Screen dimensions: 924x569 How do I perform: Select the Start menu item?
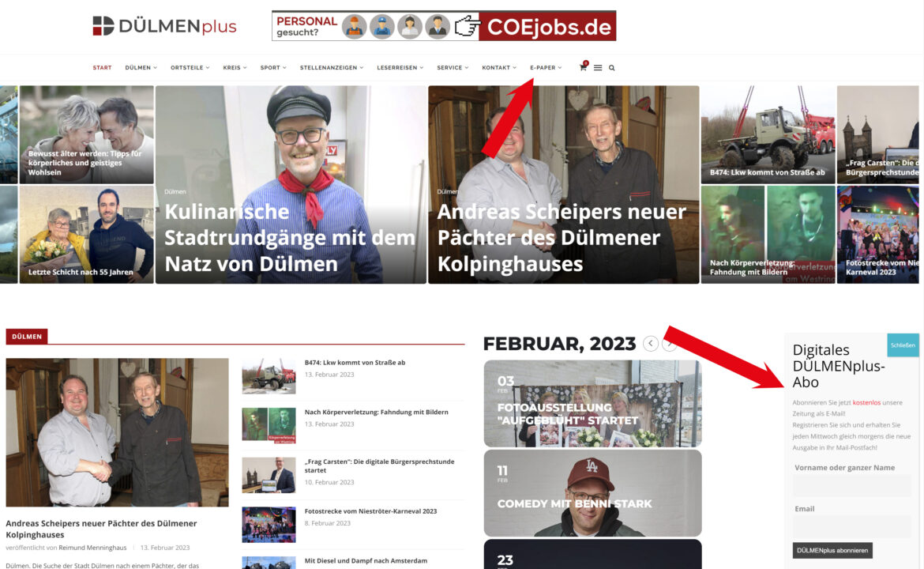coord(102,68)
